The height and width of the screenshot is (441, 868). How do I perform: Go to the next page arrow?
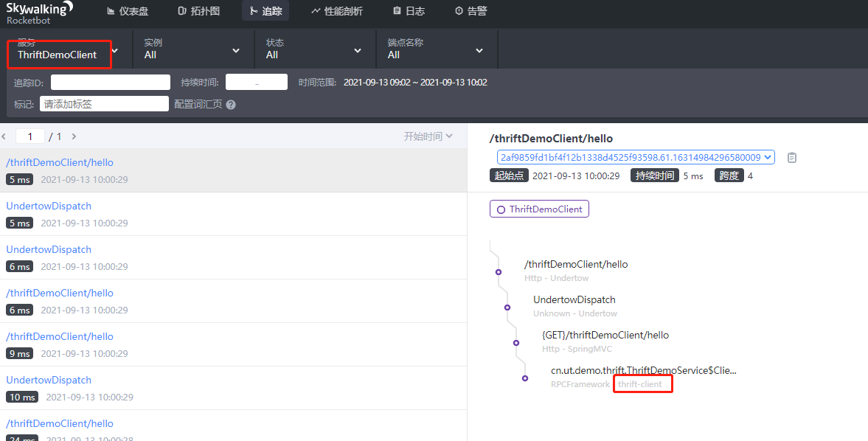coord(74,136)
